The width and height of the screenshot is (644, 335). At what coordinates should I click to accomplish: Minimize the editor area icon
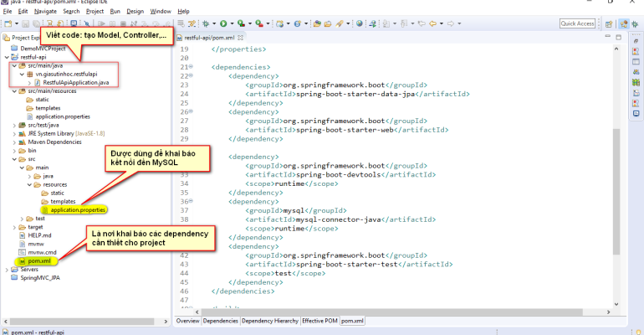[607, 37]
